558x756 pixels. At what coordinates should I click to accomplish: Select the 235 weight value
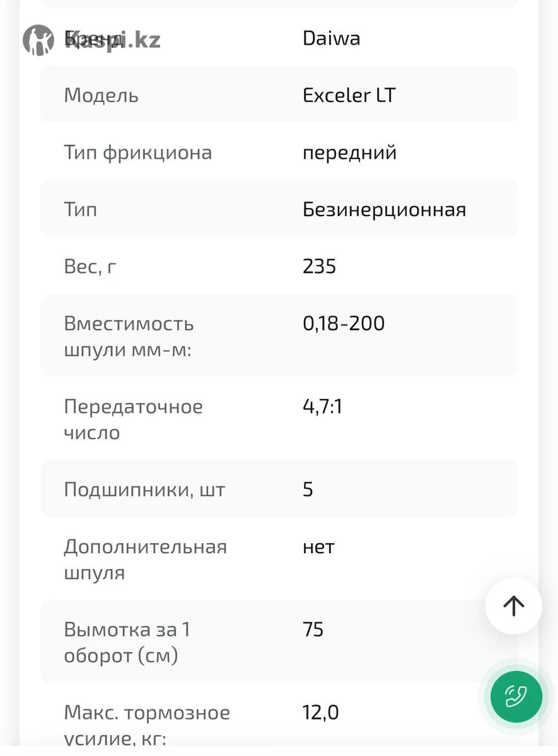coord(319,266)
